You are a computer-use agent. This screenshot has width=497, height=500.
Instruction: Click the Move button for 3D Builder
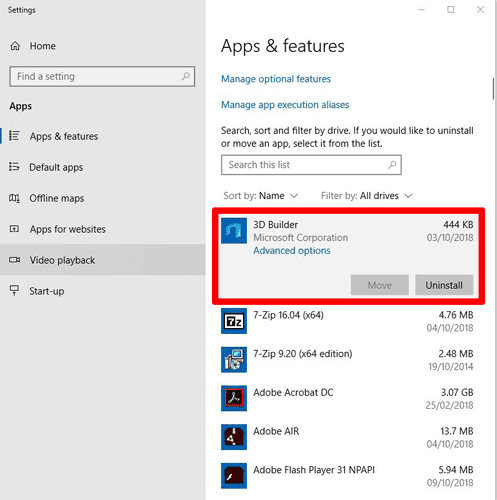pyautogui.click(x=380, y=285)
